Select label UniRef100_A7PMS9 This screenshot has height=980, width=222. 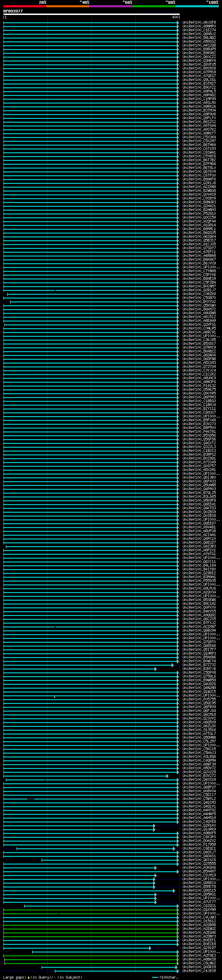(199, 72)
